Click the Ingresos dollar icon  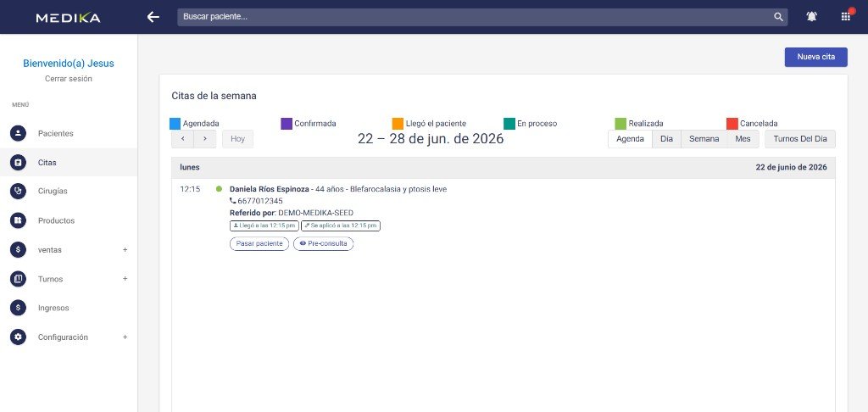tap(19, 308)
